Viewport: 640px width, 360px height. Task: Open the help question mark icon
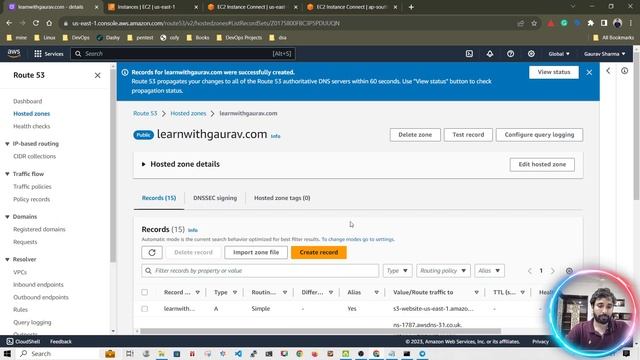[510, 53]
